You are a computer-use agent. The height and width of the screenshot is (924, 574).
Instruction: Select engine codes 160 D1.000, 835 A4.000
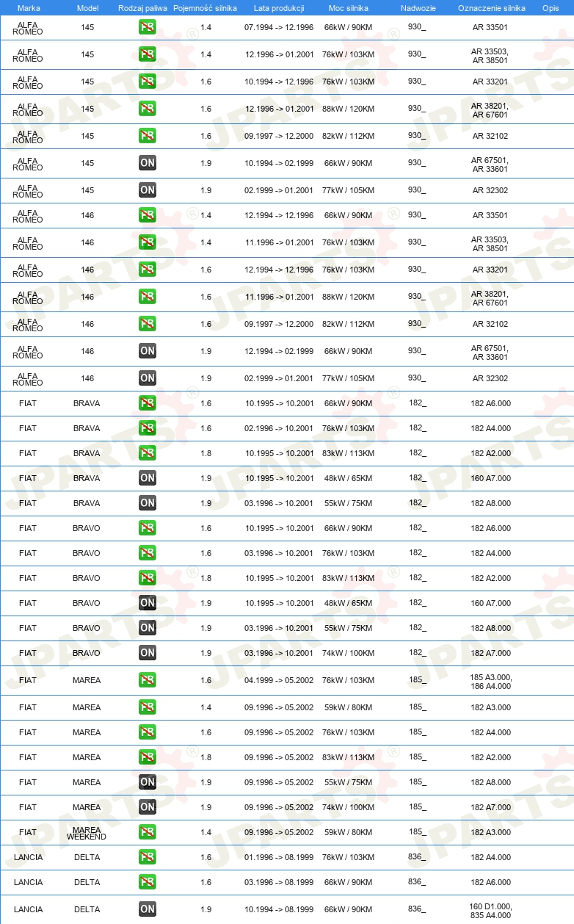click(491, 909)
